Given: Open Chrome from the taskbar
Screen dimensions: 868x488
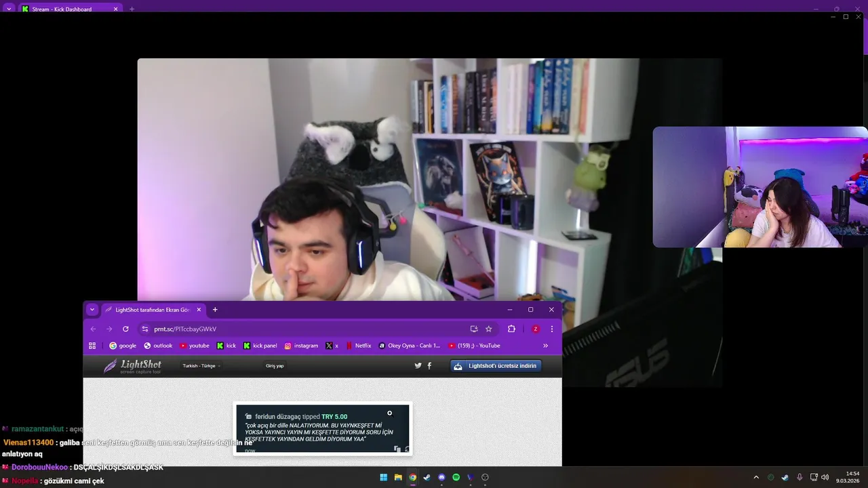Looking at the screenshot, I should coord(413,477).
